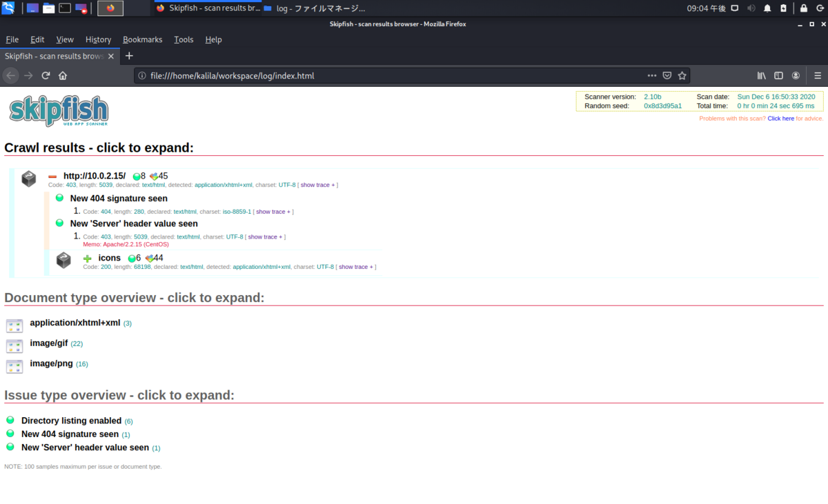The height and width of the screenshot is (504, 828).
Task: Show trace for the Server header sample
Action: pos(265,236)
